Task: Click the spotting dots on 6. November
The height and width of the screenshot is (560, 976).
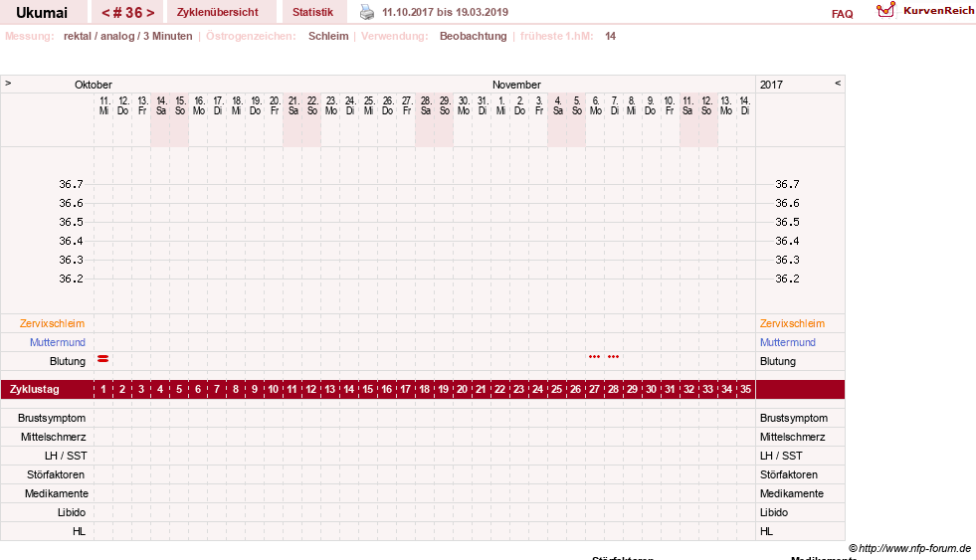Action: coord(594,356)
